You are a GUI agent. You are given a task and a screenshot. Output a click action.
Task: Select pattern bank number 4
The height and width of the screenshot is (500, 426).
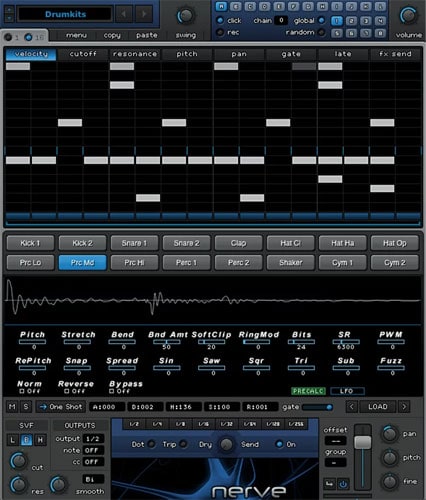[380, 21]
